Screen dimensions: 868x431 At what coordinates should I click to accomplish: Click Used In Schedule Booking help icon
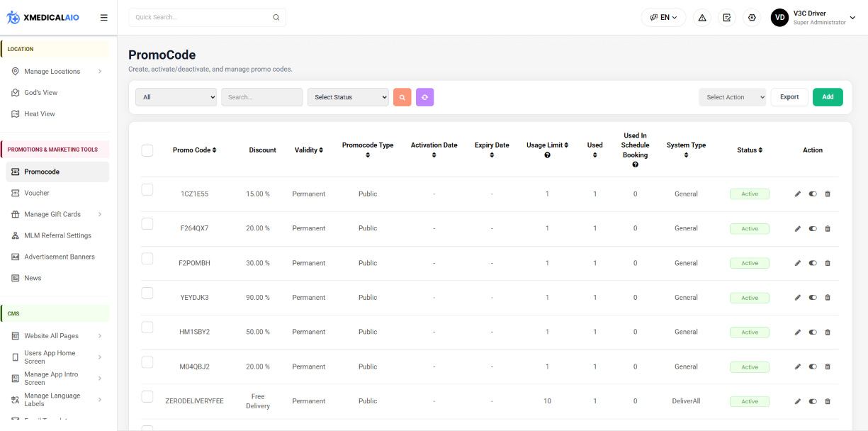click(635, 164)
